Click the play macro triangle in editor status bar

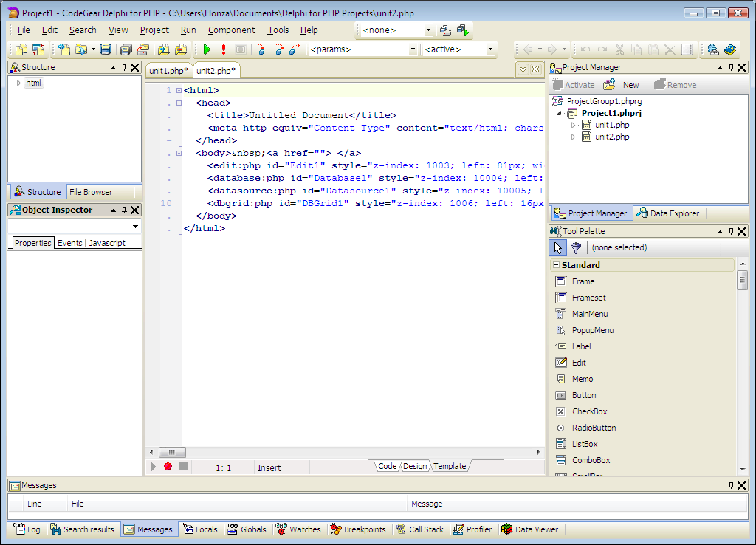pyautogui.click(x=154, y=467)
